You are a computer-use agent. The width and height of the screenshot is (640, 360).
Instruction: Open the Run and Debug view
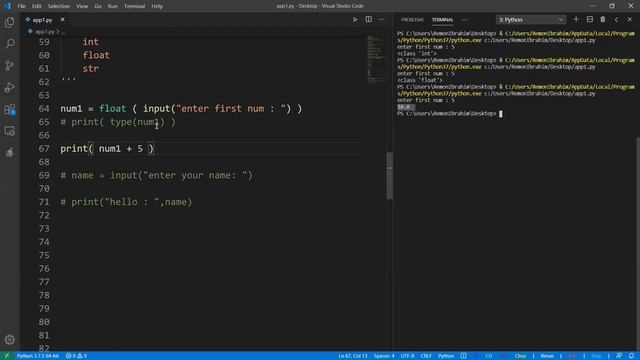point(9,87)
